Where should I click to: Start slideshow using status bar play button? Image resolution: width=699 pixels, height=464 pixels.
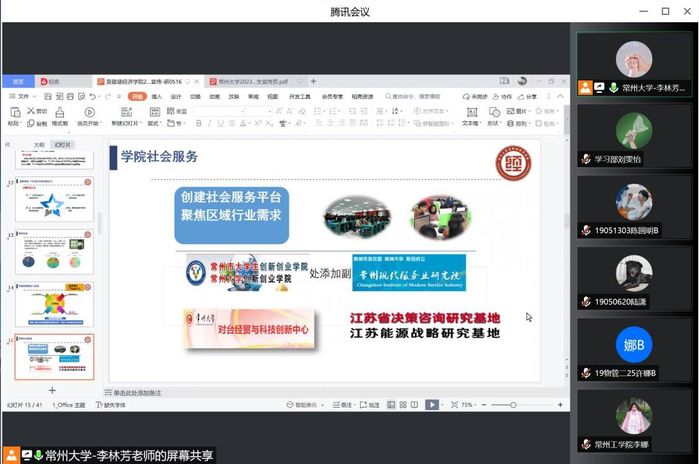click(x=431, y=405)
